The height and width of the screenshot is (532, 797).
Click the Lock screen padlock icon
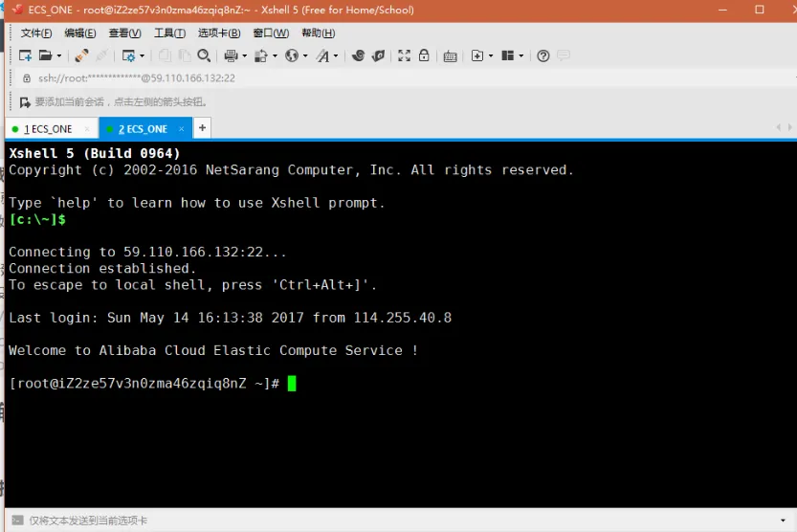click(424, 55)
